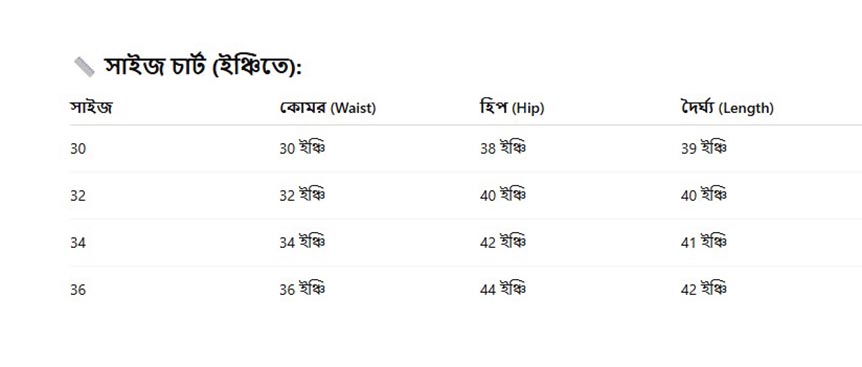Select the কোমর (Waist) column header

[328, 108]
